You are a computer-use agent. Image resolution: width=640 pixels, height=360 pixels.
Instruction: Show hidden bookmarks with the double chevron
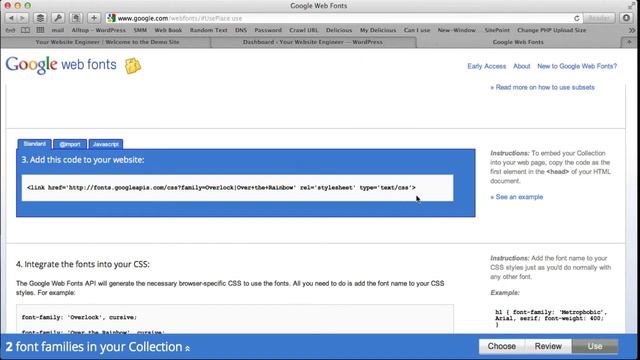pos(632,30)
